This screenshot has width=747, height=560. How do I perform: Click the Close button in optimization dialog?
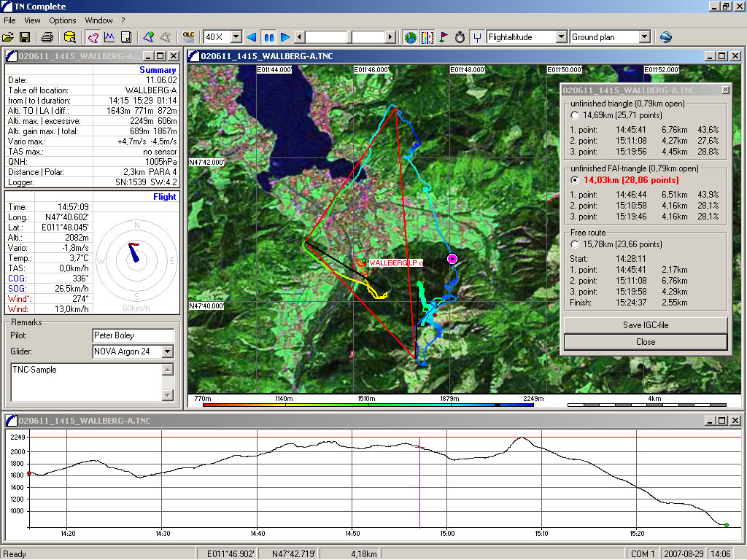[x=646, y=342]
